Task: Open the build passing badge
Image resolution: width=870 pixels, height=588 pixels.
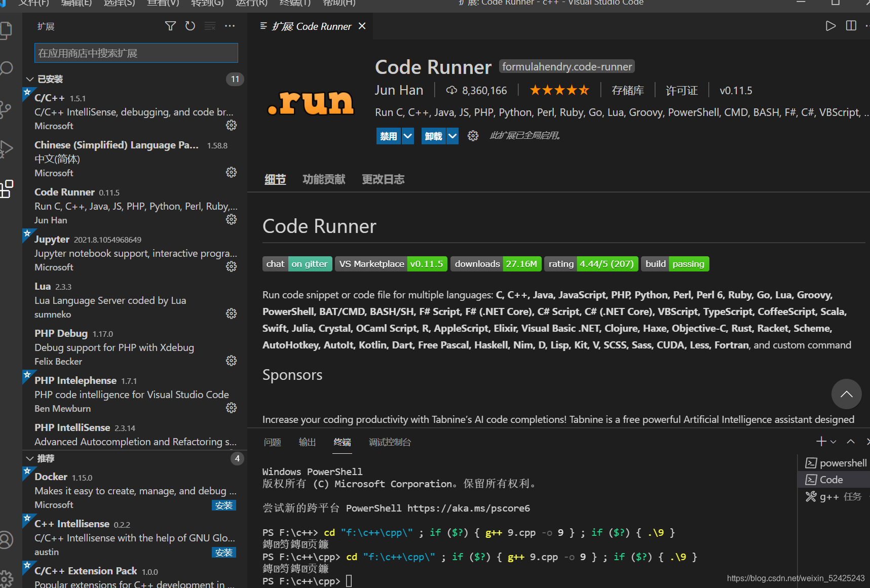Action: (675, 264)
